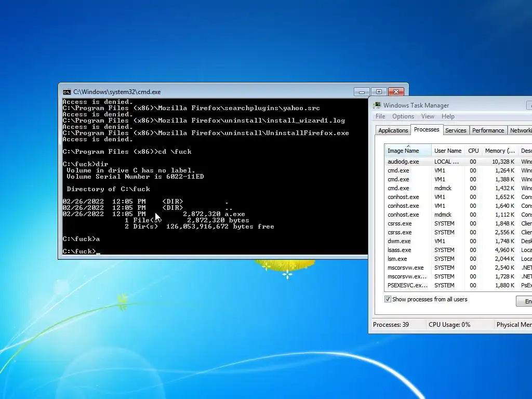Switch to the Applications tab
Viewport: 532px width, 399px height.
(x=393, y=130)
